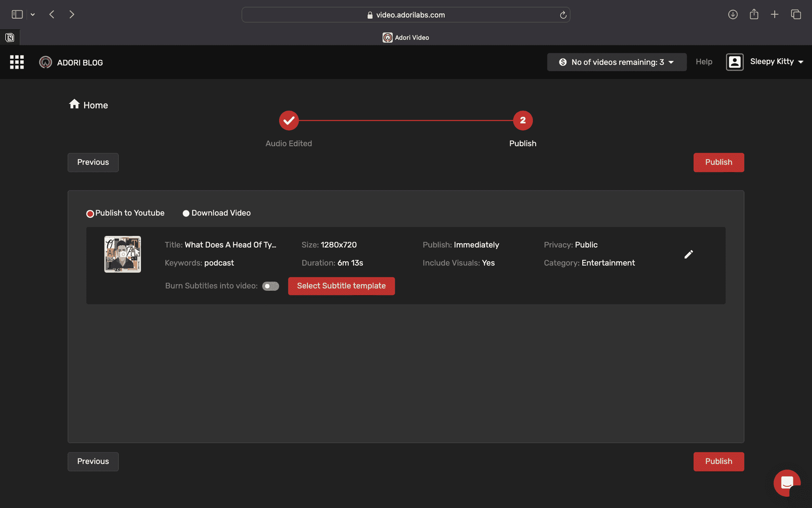Click the Safari downloads icon
The image size is (812, 508).
733,15
